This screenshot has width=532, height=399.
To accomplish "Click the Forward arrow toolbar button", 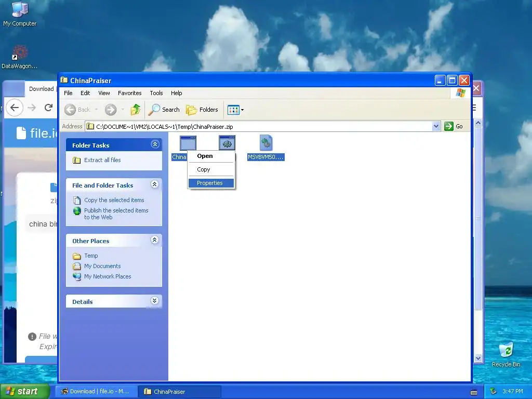I will coord(111,110).
